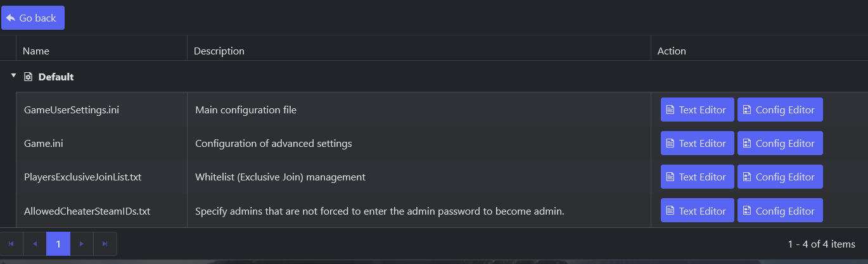
Task: Open Text Editor for GameUserSettings.ini
Action: (x=698, y=110)
